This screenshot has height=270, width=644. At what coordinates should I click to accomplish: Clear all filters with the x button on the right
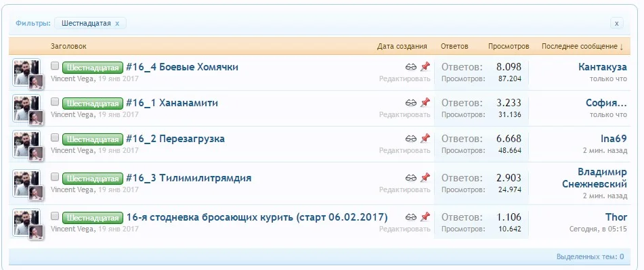(616, 24)
